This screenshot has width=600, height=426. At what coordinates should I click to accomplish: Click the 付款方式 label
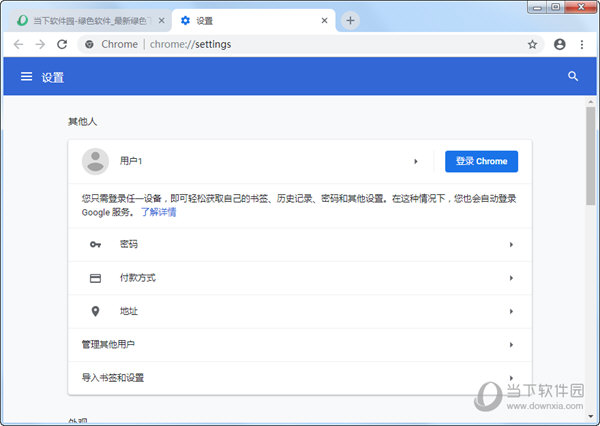(x=138, y=278)
